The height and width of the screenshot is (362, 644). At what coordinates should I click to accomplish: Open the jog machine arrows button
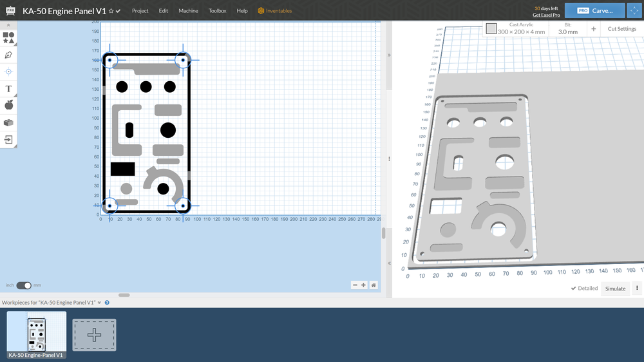tap(634, 11)
